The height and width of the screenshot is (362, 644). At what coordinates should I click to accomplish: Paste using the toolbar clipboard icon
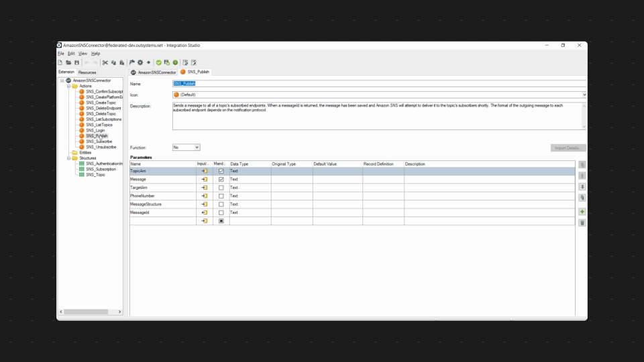click(x=122, y=62)
